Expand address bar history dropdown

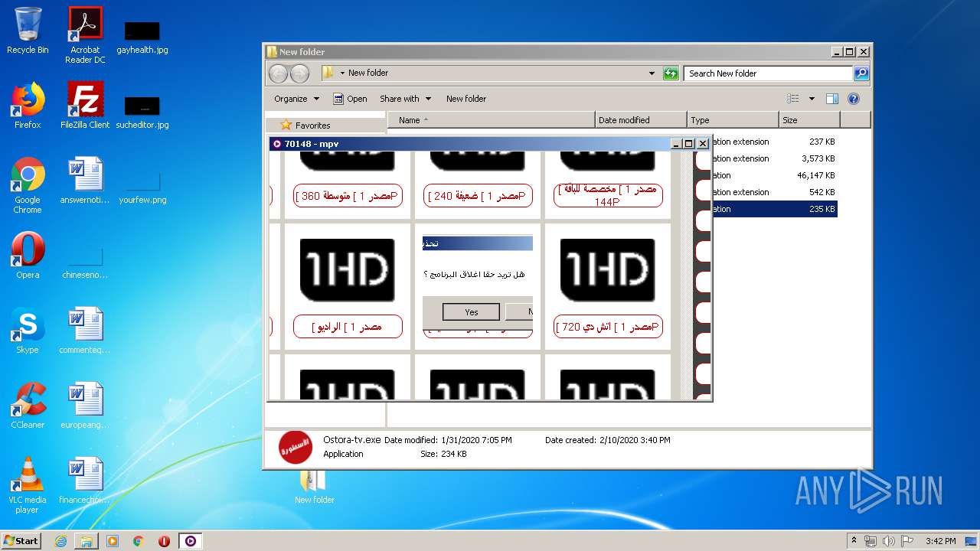click(x=652, y=73)
